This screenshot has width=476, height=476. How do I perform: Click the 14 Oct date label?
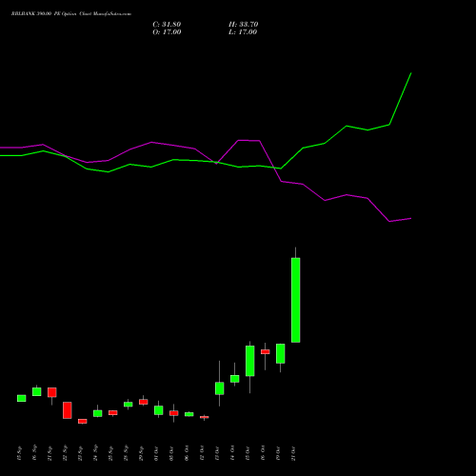pos(232,453)
